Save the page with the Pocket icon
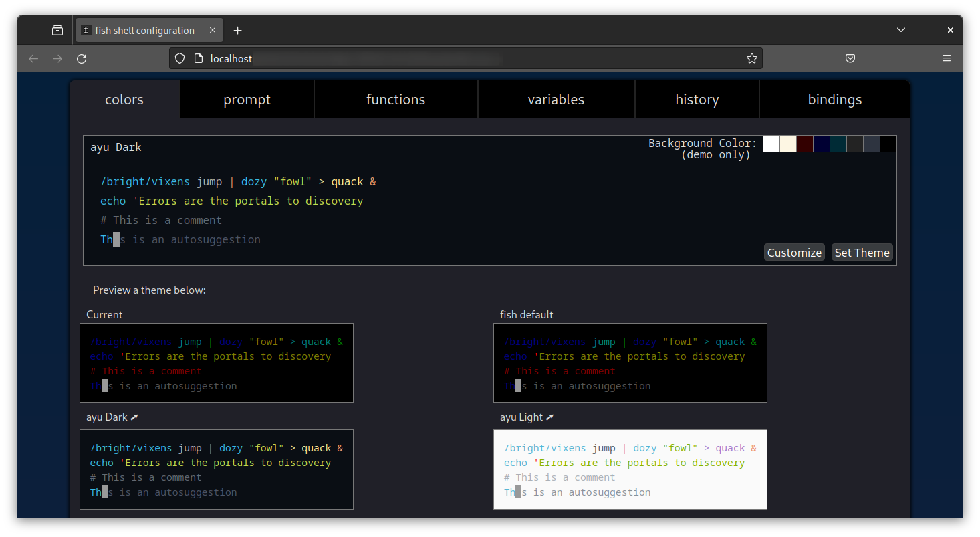 [x=850, y=58]
